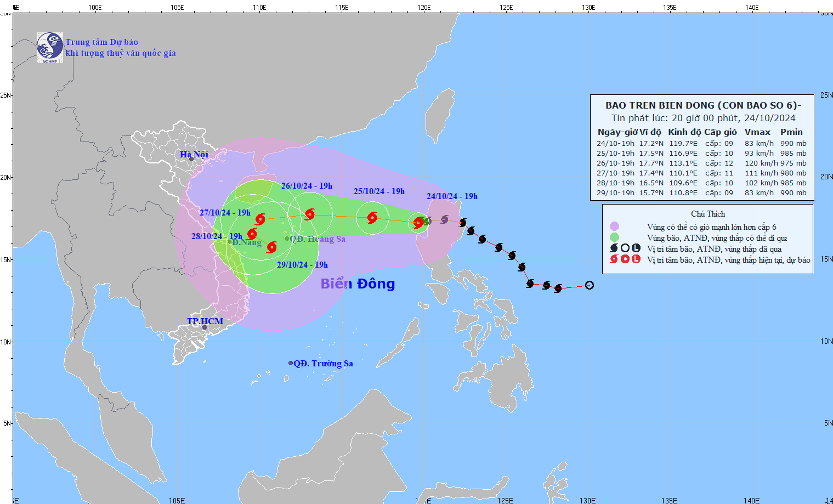
Task: Click the TP.HCM city label
Action: click(205, 321)
